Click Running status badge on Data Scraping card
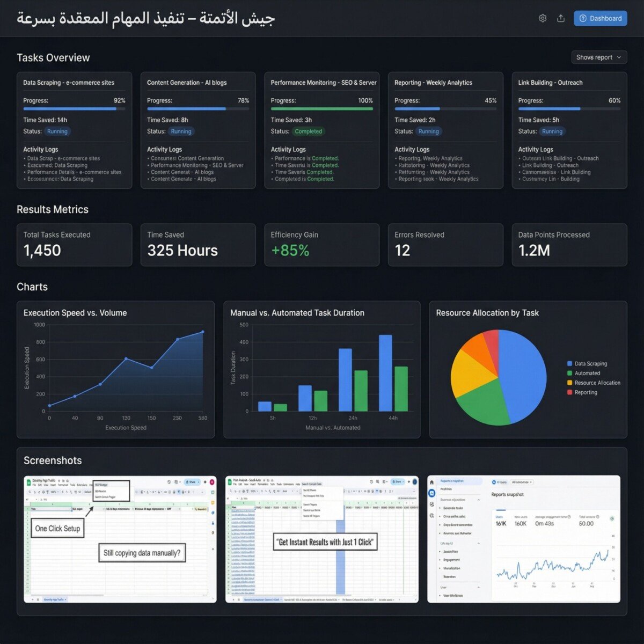Screen dimensions: 644x644 [x=57, y=131]
